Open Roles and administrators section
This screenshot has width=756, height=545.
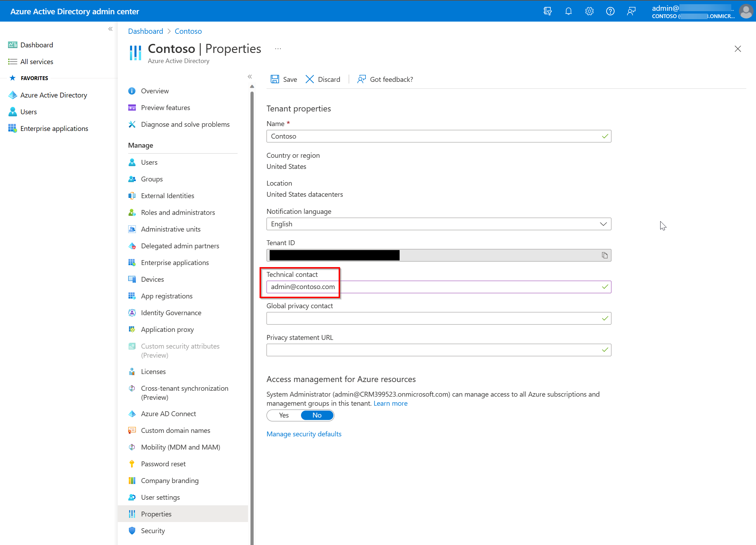178,212
